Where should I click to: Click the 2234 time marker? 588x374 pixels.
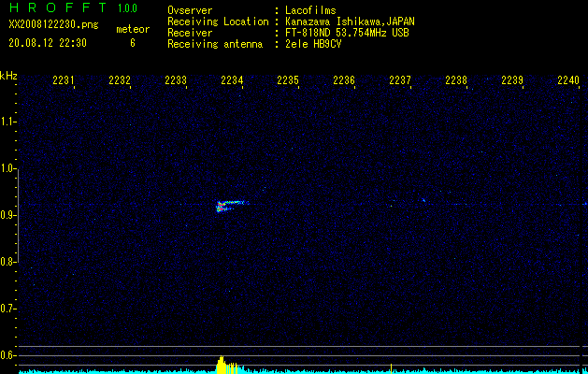point(232,80)
